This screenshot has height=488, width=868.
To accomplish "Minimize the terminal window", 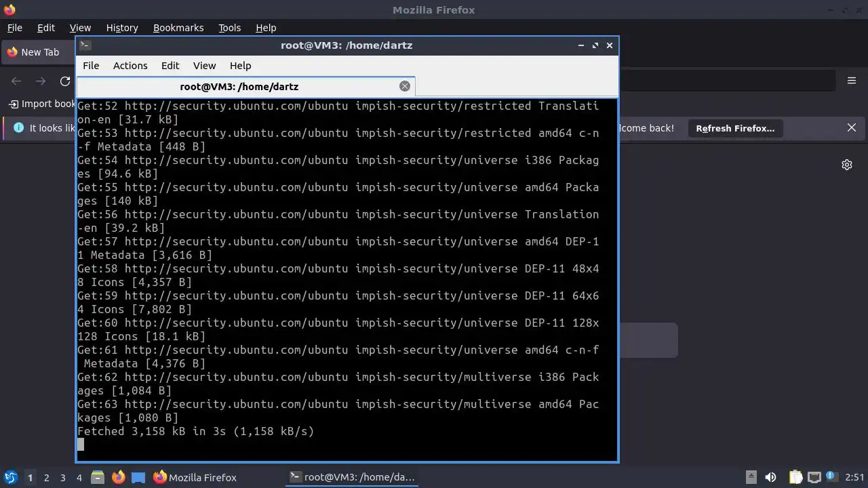I will 580,45.
